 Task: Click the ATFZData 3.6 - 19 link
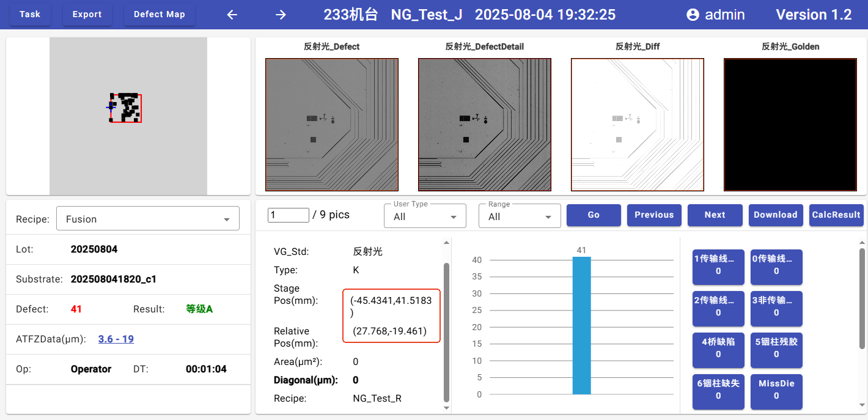[x=116, y=339]
